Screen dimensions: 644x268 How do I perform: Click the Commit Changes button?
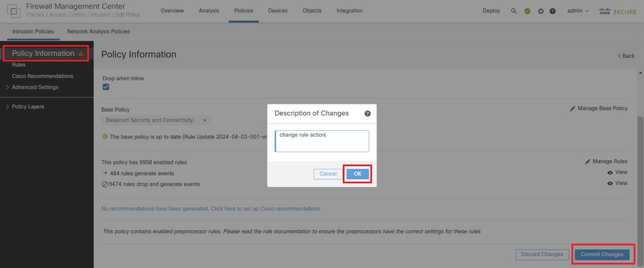601,254
